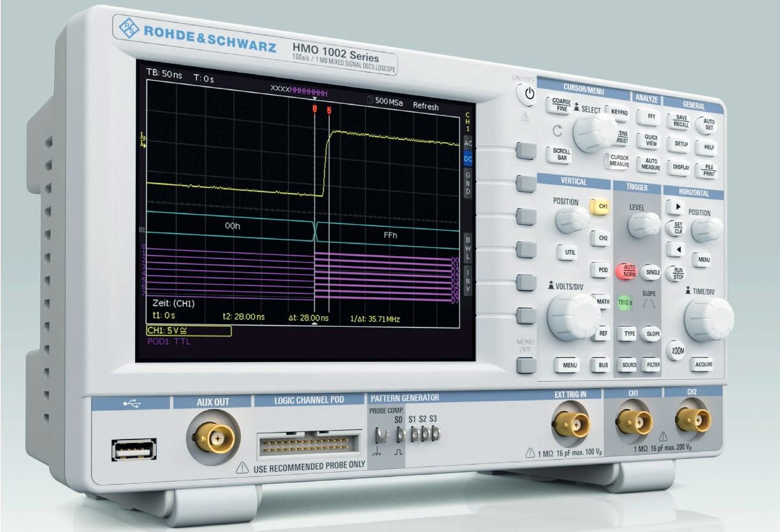Screen dimensions: 780x532
Task: Click the S1 pattern generator pin
Action: click(x=414, y=434)
